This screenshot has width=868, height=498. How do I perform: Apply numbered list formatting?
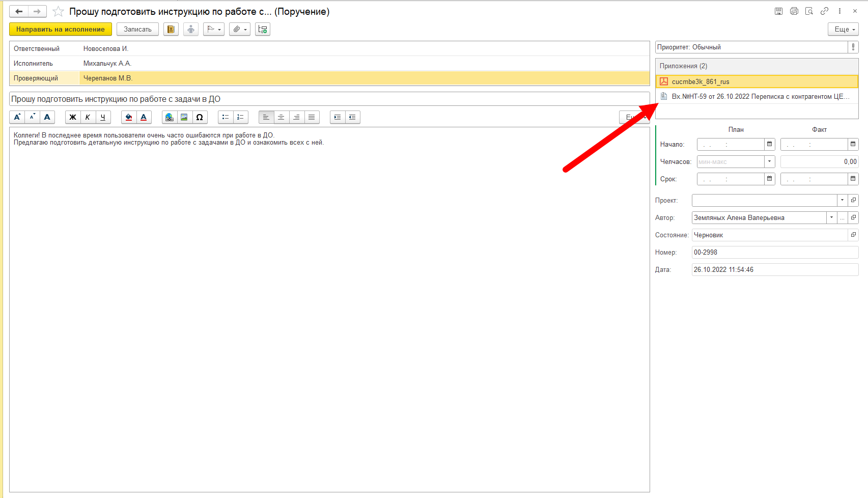point(240,117)
